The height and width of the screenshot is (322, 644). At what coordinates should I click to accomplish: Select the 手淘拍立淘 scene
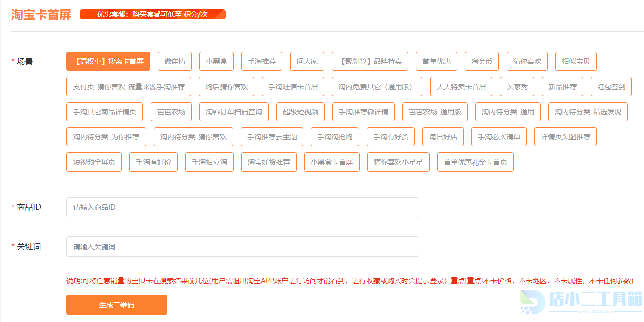(x=209, y=162)
